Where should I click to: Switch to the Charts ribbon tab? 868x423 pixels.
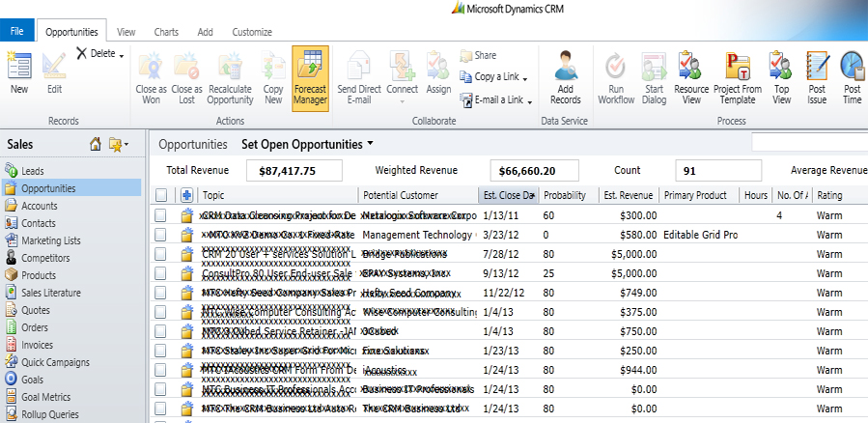click(x=166, y=32)
